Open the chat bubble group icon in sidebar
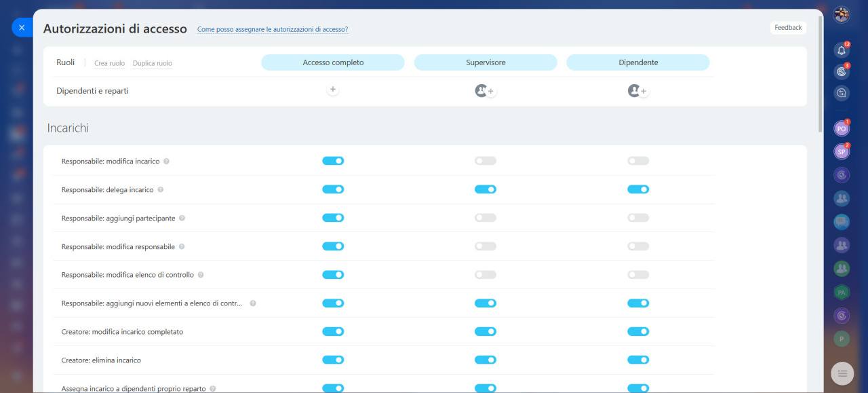 pyautogui.click(x=842, y=222)
